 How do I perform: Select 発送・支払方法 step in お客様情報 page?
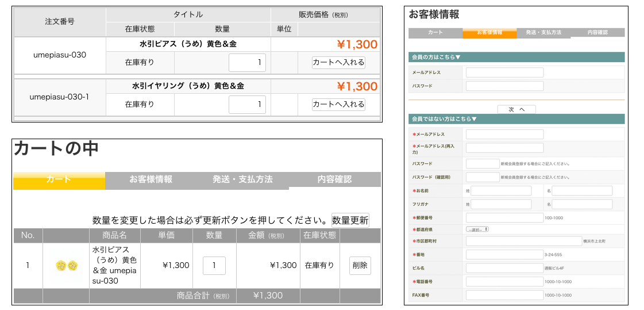pyautogui.click(x=543, y=32)
